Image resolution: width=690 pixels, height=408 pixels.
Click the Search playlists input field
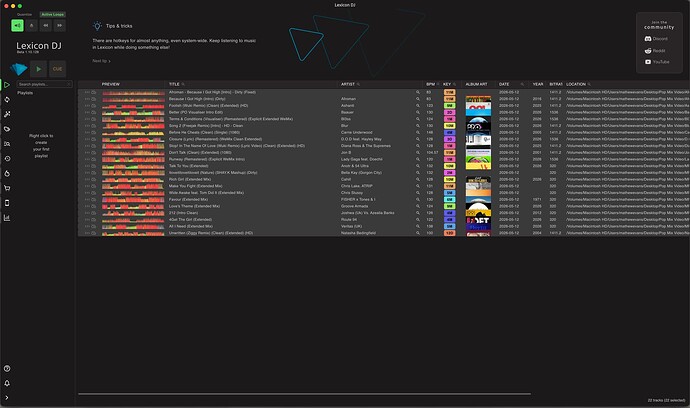(x=44, y=84)
